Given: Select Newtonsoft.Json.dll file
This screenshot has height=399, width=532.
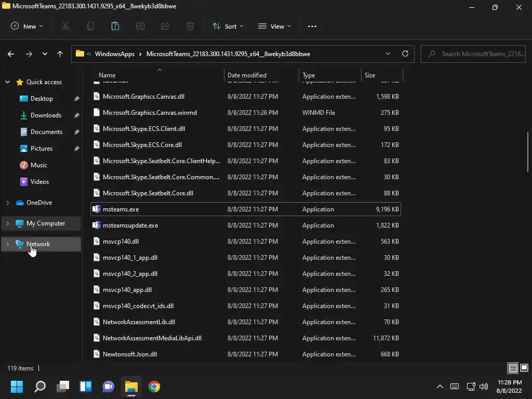Looking at the screenshot, I should [x=246, y=354].
